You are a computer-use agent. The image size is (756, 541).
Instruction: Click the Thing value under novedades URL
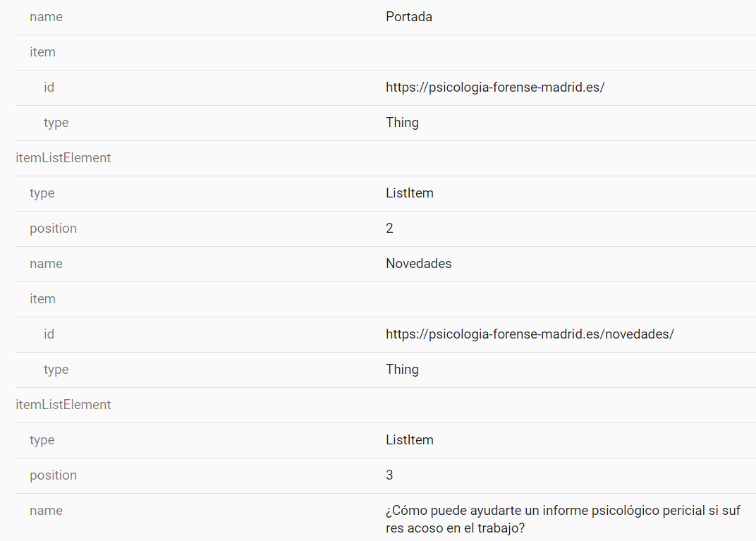(402, 370)
